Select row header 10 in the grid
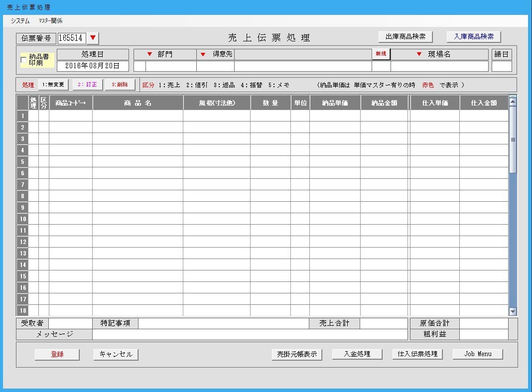 [22, 219]
